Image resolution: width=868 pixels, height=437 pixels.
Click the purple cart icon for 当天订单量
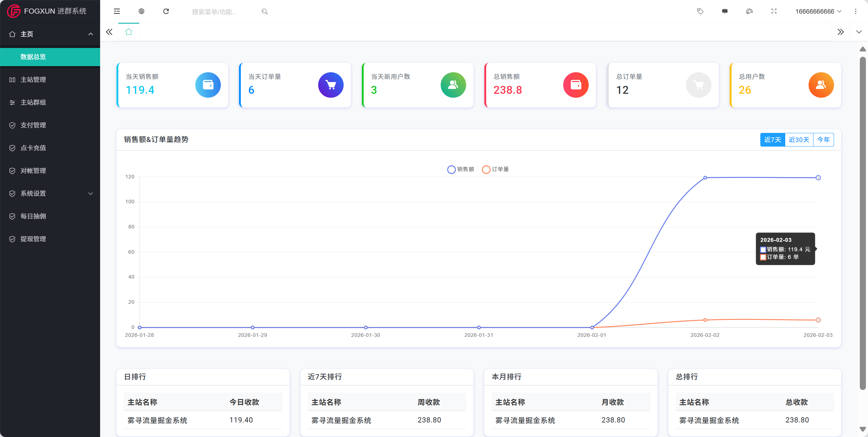pyautogui.click(x=331, y=85)
